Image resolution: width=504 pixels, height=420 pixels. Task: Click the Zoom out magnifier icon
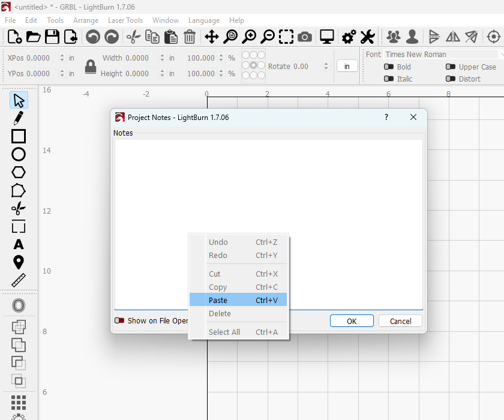(268, 37)
